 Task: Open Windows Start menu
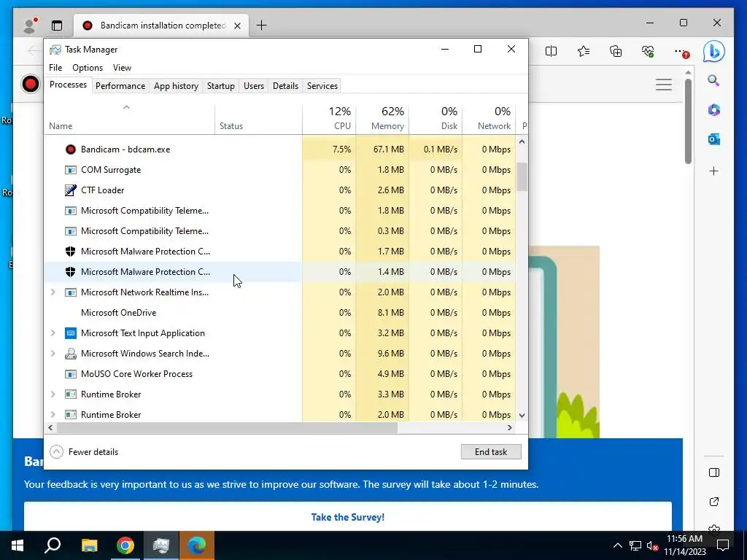coord(18,545)
